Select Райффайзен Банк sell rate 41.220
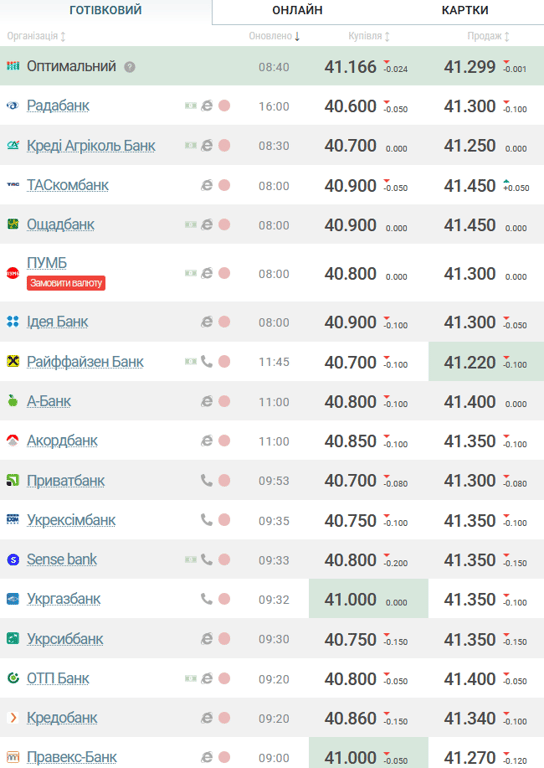The image size is (544, 768). (x=470, y=362)
